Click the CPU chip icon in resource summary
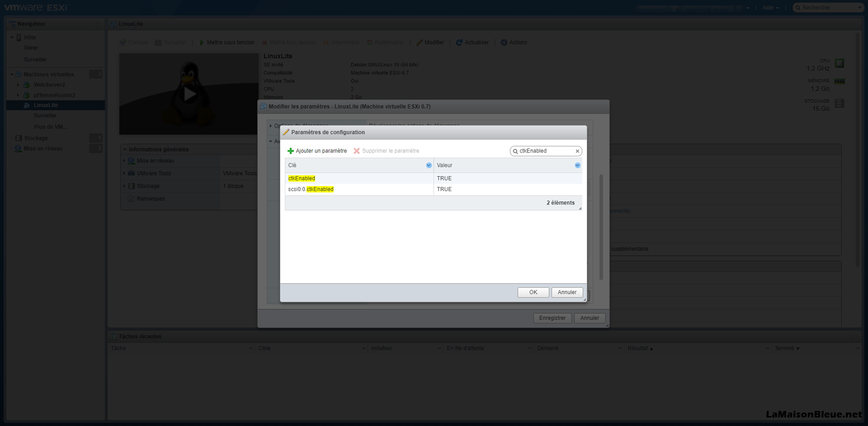868x426 pixels. coord(840,63)
